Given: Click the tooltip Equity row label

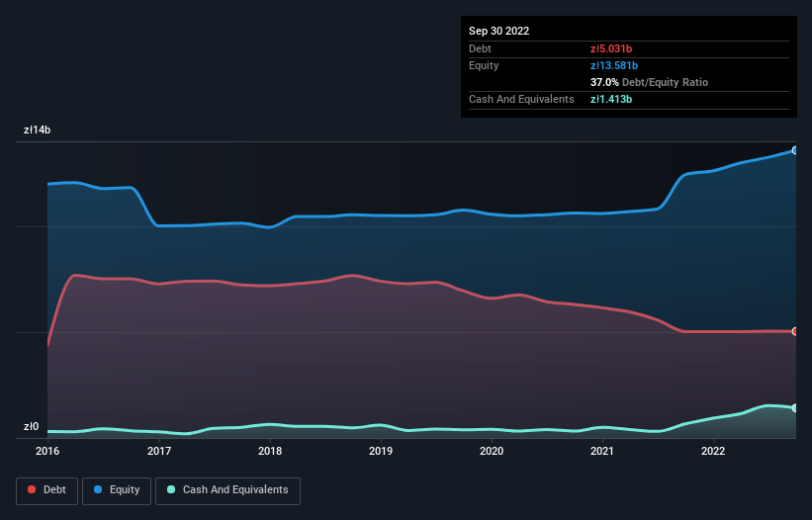Looking at the screenshot, I should (x=484, y=65).
